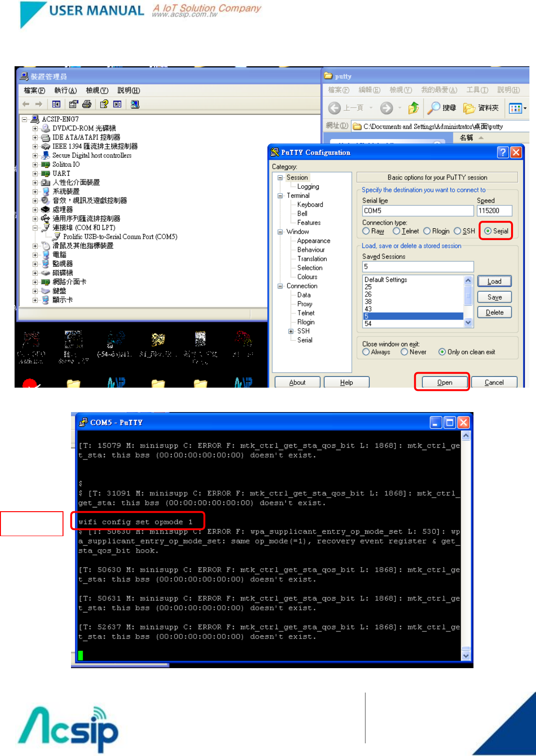Click the Back arrow in Device Manager toolbar
Screen dimensions: 536x756
[26, 104]
